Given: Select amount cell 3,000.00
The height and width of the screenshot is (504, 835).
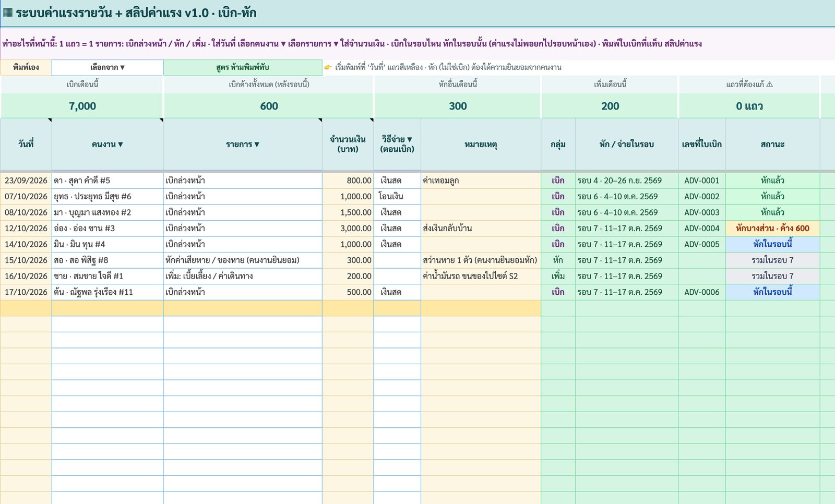Looking at the screenshot, I should [348, 229].
